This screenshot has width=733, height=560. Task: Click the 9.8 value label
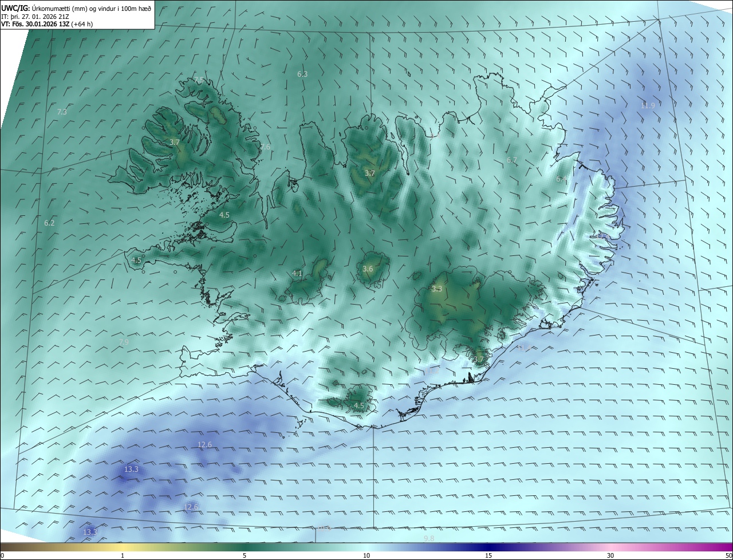pos(429,539)
